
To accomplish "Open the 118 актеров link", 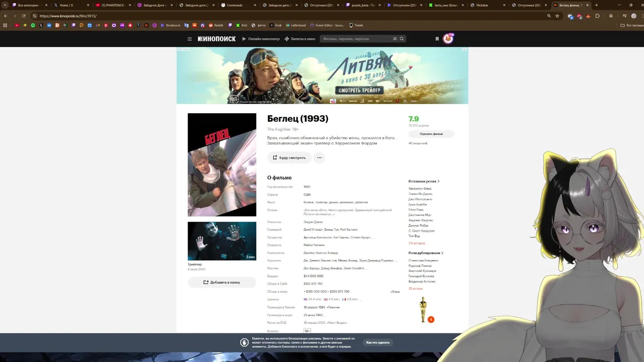I will coord(417,243).
